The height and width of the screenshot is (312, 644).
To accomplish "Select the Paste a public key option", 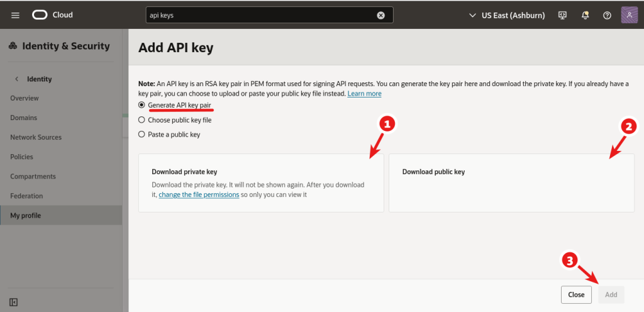I will [x=142, y=134].
